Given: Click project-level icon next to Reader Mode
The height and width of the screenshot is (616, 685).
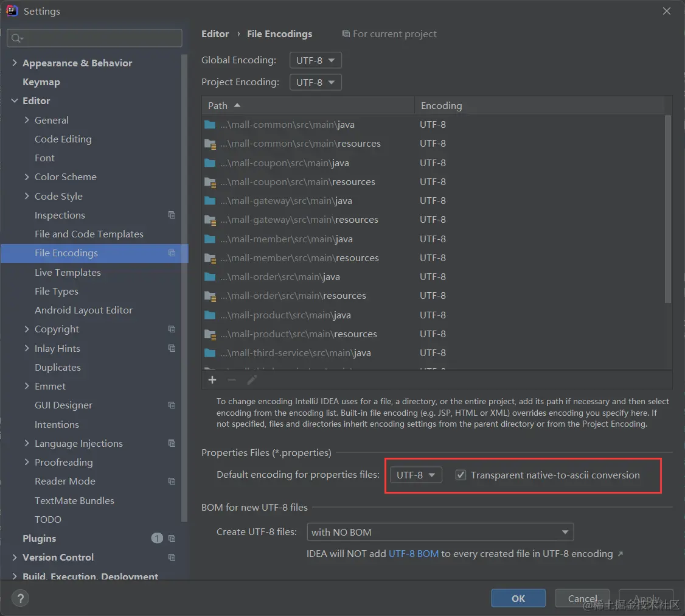Looking at the screenshot, I should coord(172,481).
